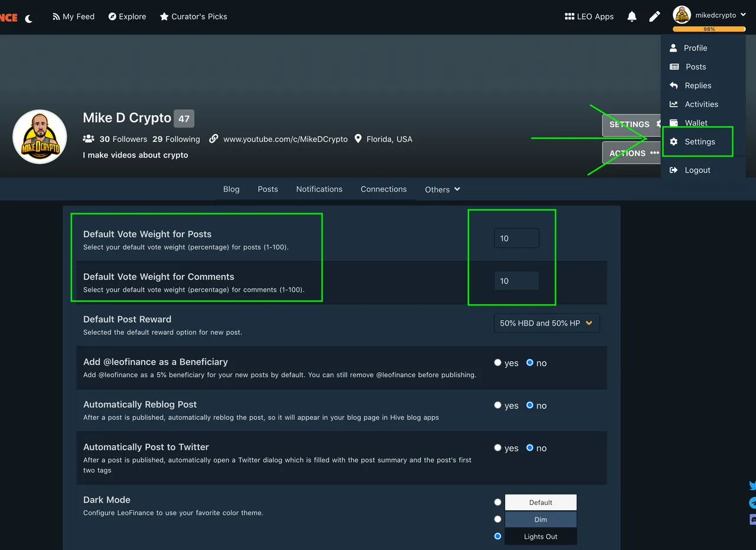Image resolution: width=756 pixels, height=550 pixels.
Task: Click the 98% voting power bar
Action: 709,28
